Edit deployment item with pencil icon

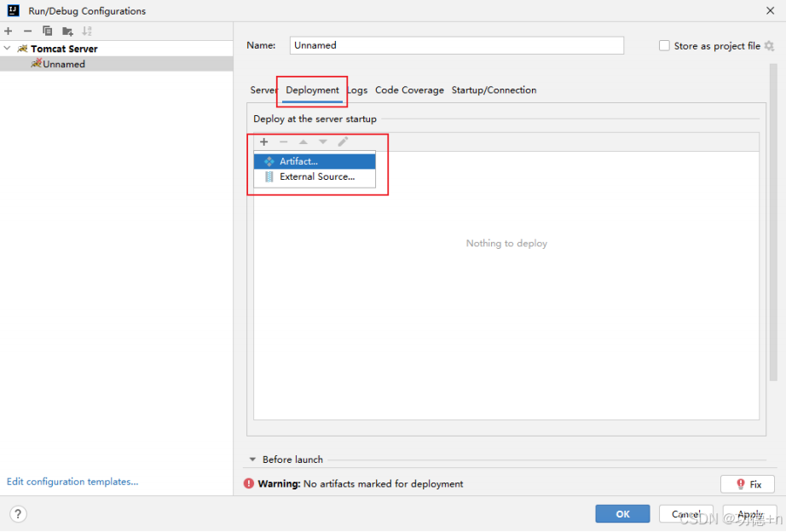[343, 142]
